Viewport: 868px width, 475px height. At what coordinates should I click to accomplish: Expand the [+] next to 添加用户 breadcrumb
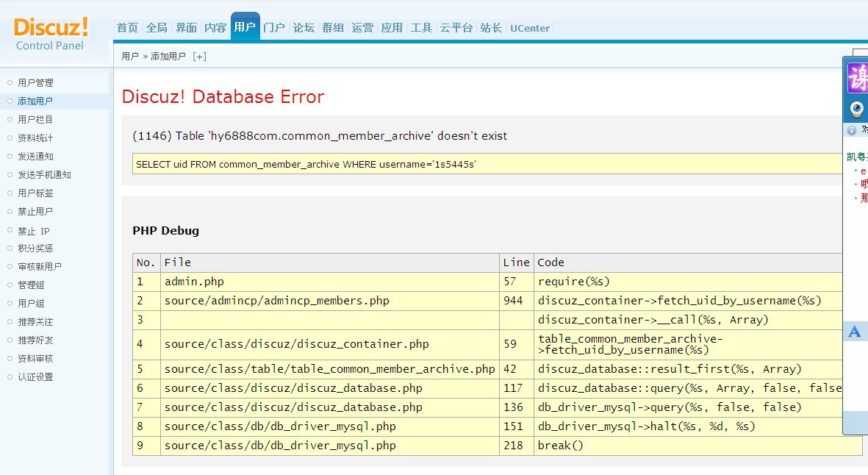tap(199, 57)
